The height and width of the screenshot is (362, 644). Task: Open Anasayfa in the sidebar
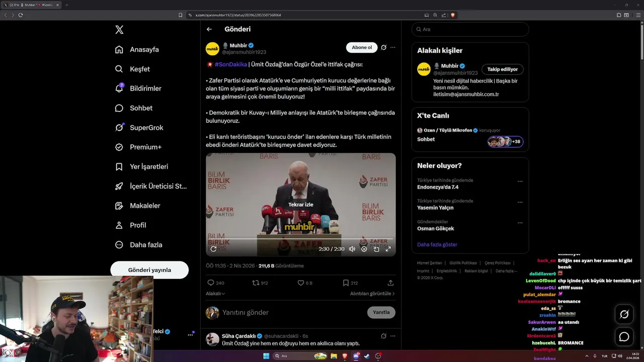[x=137, y=49]
